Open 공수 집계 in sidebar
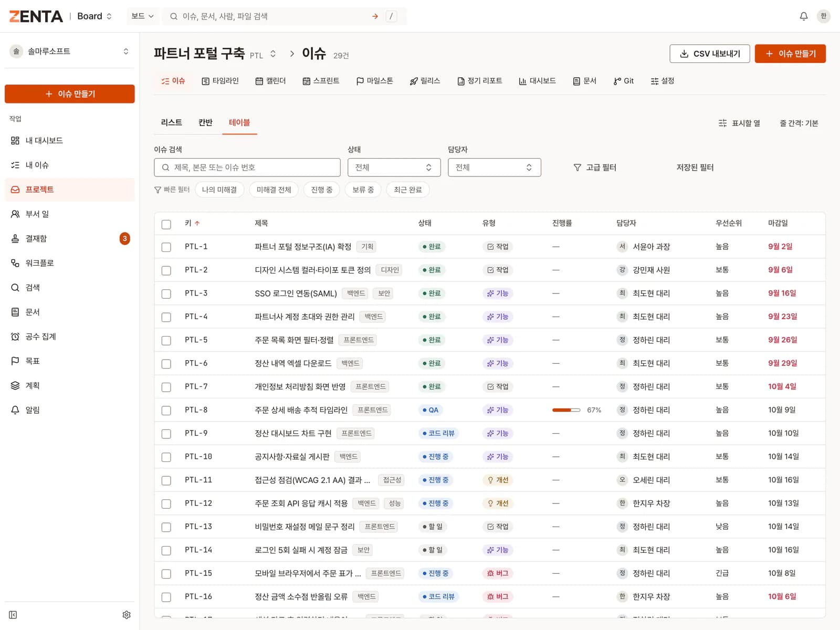 tap(70, 337)
